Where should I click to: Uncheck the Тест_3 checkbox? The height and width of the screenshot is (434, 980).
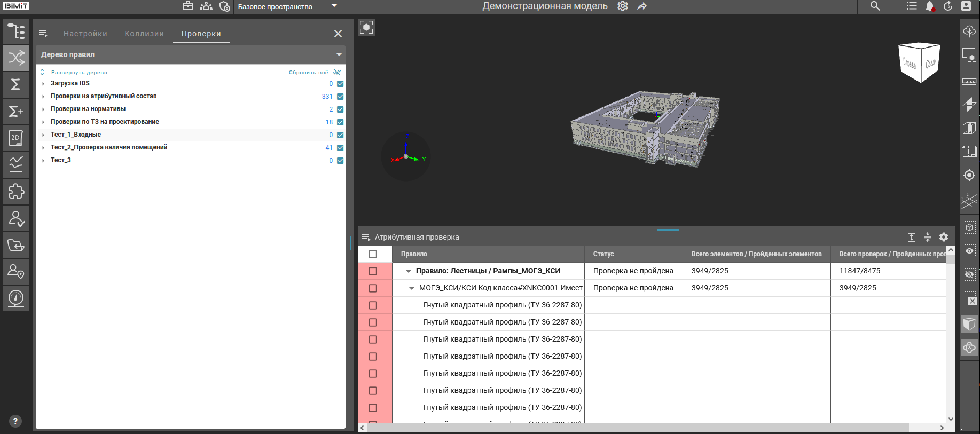340,161
